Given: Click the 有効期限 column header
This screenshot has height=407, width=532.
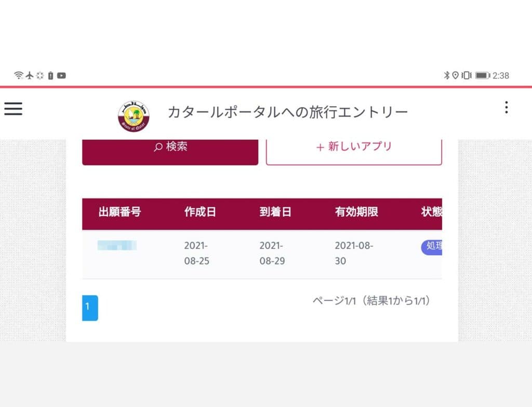Looking at the screenshot, I should tap(356, 212).
